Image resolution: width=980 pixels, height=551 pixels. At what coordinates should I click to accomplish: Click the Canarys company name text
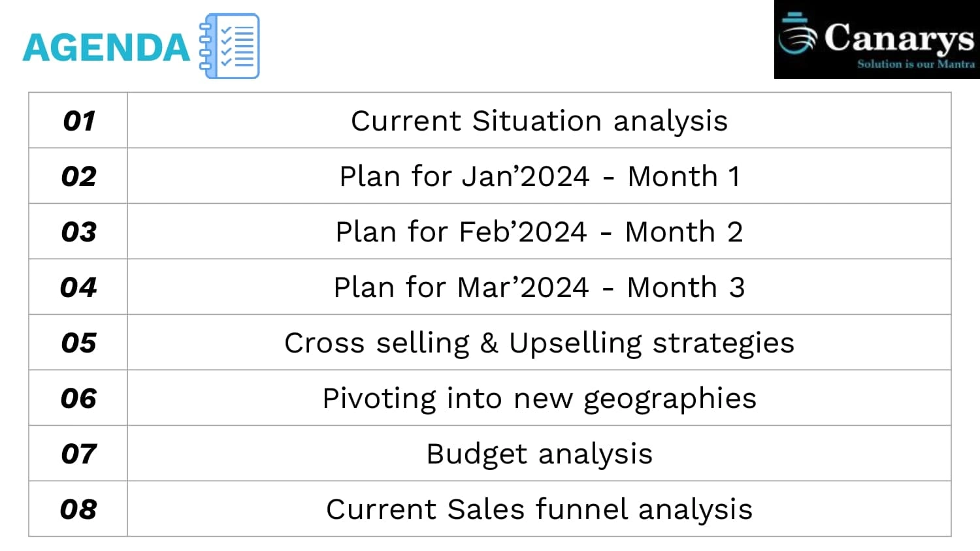pos(898,38)
